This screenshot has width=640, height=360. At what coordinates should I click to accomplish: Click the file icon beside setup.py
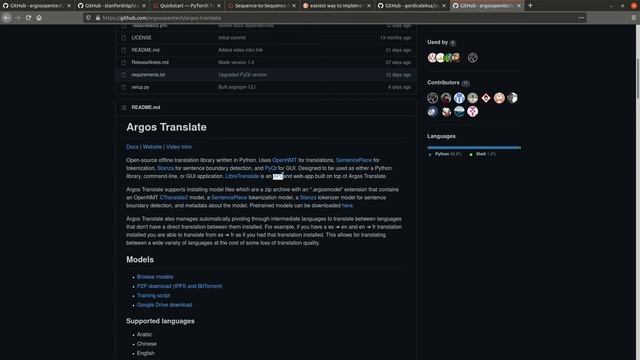(124, 87)
